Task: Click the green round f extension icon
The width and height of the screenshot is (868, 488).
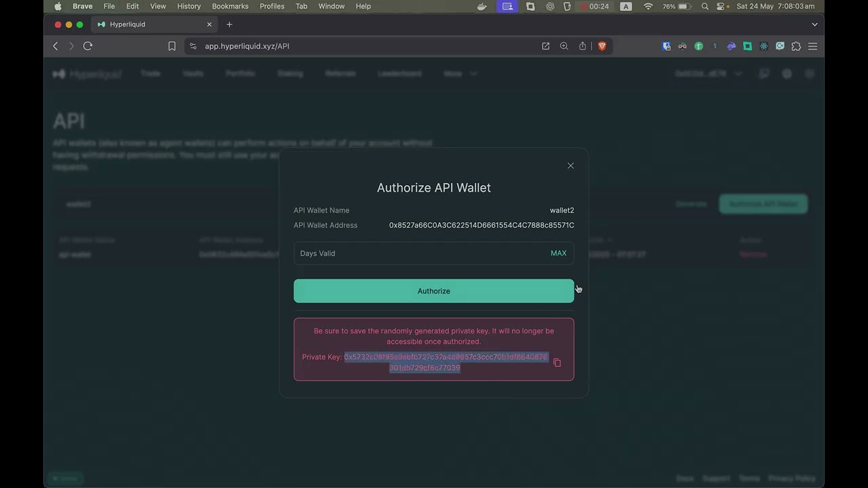Action: (698, 46)
